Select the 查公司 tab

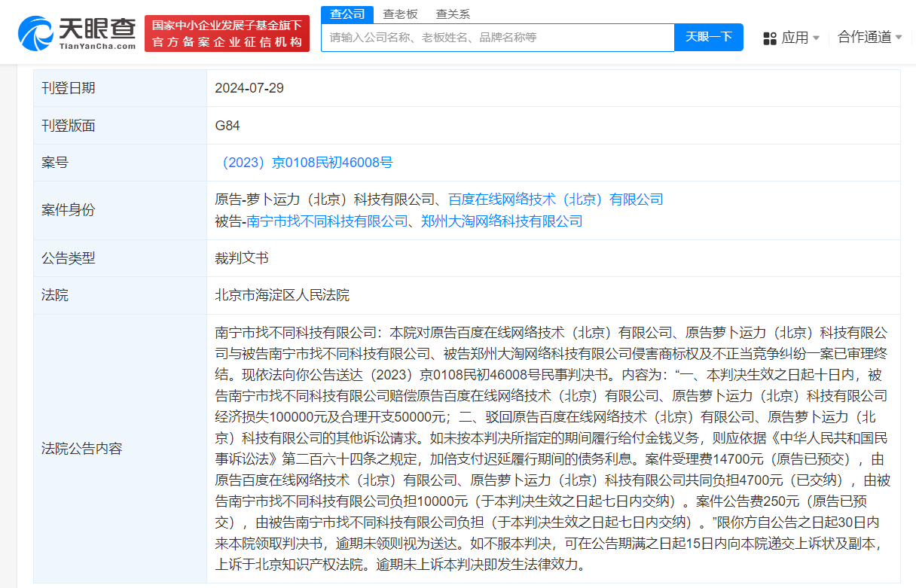tap(347, 14)
